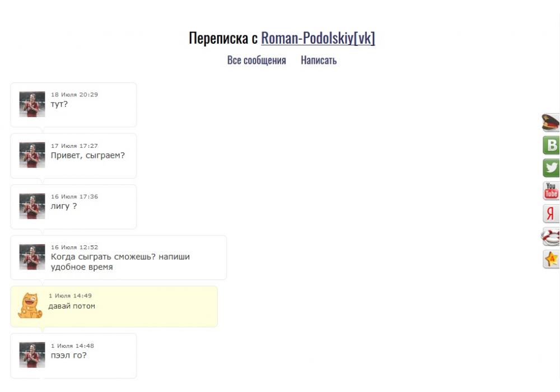Click the timestamp '1 Июля 14:48'
560x392 pixels.
pos(72,346)
